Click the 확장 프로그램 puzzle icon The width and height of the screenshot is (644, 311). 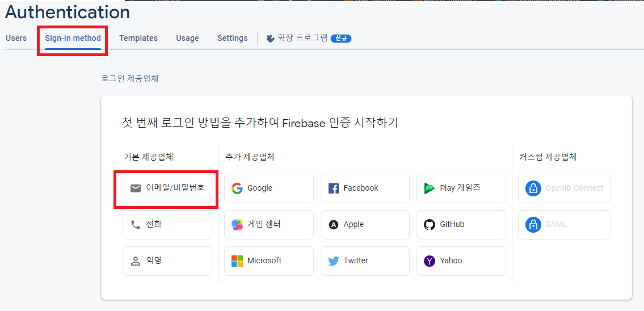click(x=270, y=39)
